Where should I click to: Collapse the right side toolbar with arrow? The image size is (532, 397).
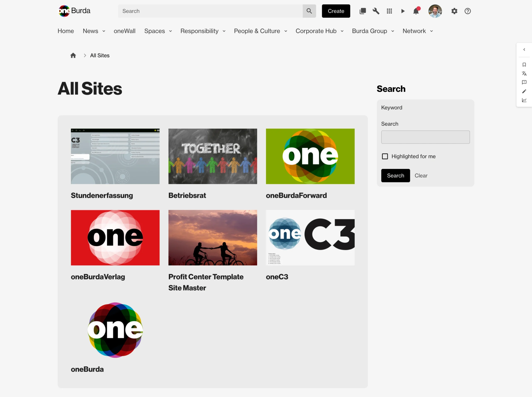click(524, 49)
